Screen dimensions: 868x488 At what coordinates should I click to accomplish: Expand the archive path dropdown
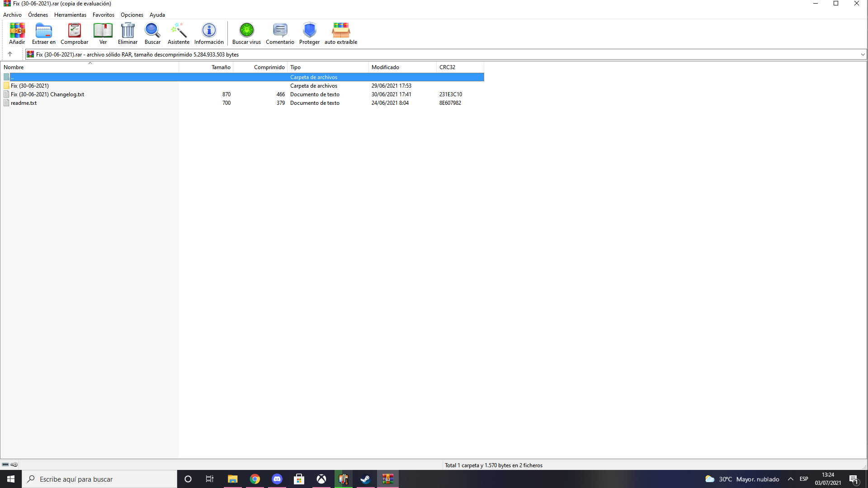pos(863,55)
